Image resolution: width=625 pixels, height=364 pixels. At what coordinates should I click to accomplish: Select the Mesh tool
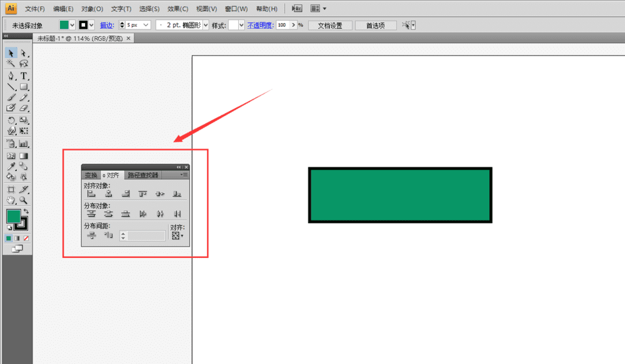pos(11,156)
